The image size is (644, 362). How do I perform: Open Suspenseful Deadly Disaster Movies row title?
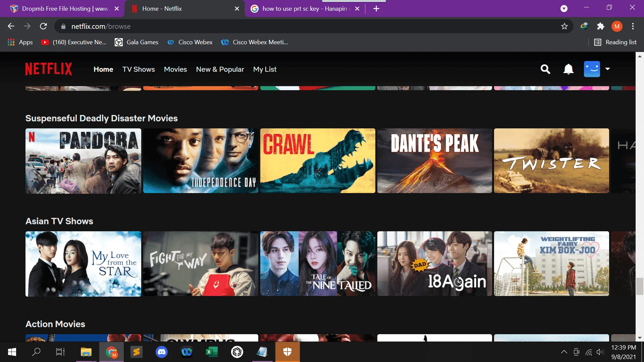tap(102, 118)
